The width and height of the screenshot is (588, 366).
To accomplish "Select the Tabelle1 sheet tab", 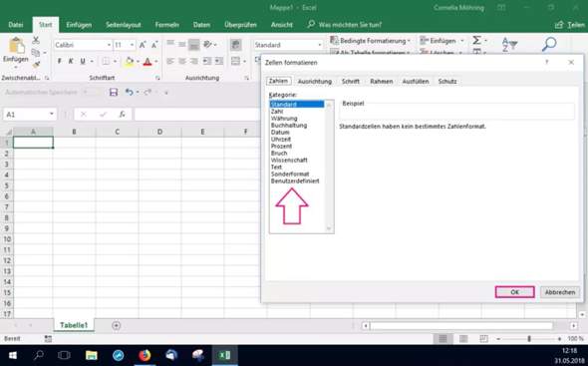I will click(74, 325).
